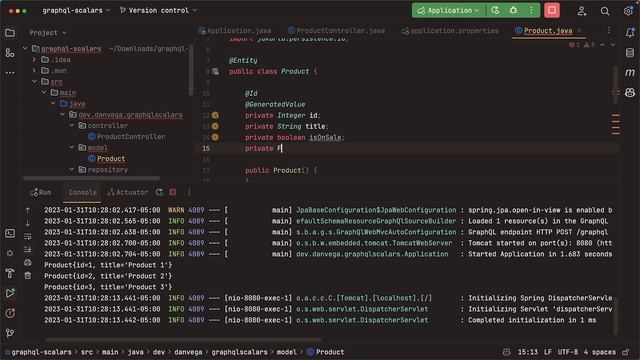The width and height of the screenshot is (640, 360).
Task: Click model breadcrumb in navigation bar
Action: click(287, 352)
